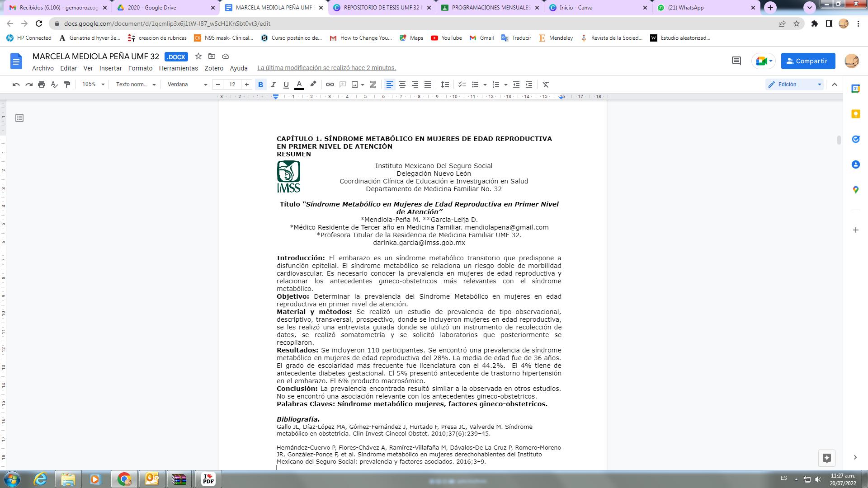Open the Gmail bookmark
868x488 pixels.
coord(481,38)
